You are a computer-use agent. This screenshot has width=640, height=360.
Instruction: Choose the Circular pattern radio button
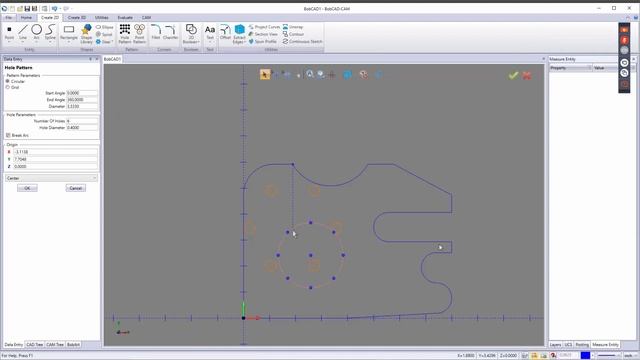7,81
